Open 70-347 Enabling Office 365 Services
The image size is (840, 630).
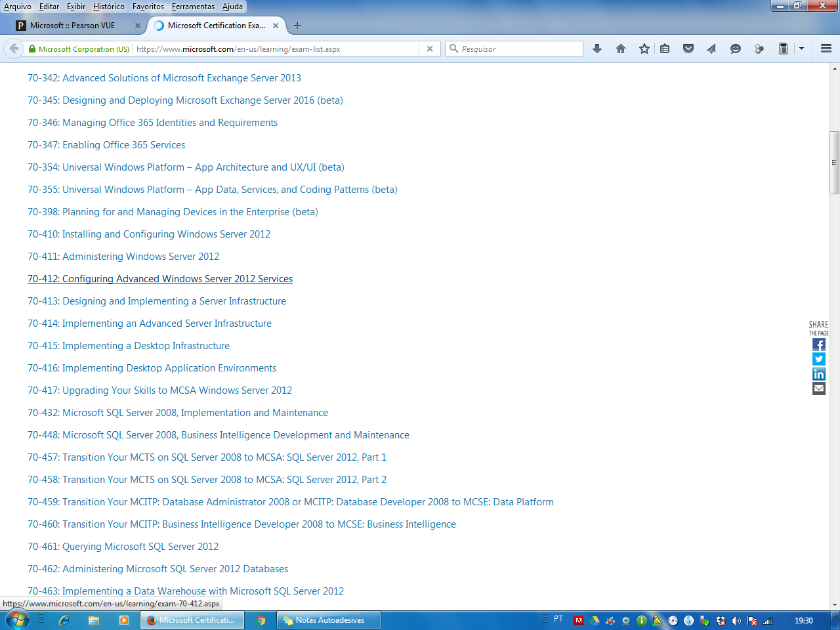point(106,145)
